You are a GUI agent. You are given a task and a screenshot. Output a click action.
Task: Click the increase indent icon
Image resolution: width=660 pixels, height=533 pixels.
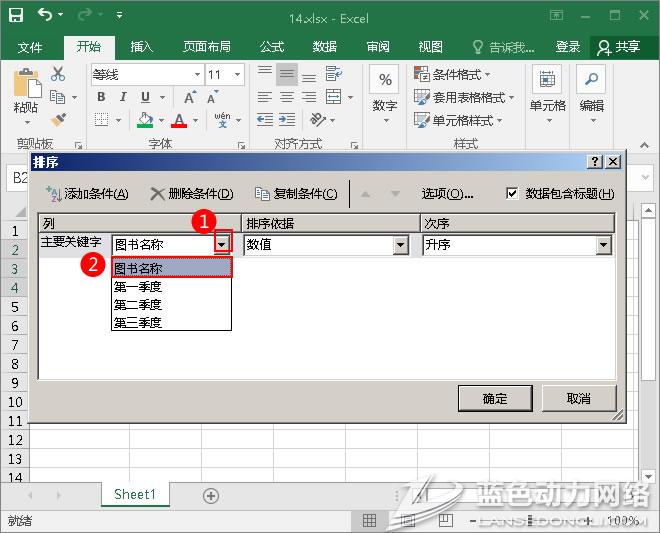coord(287,120)
